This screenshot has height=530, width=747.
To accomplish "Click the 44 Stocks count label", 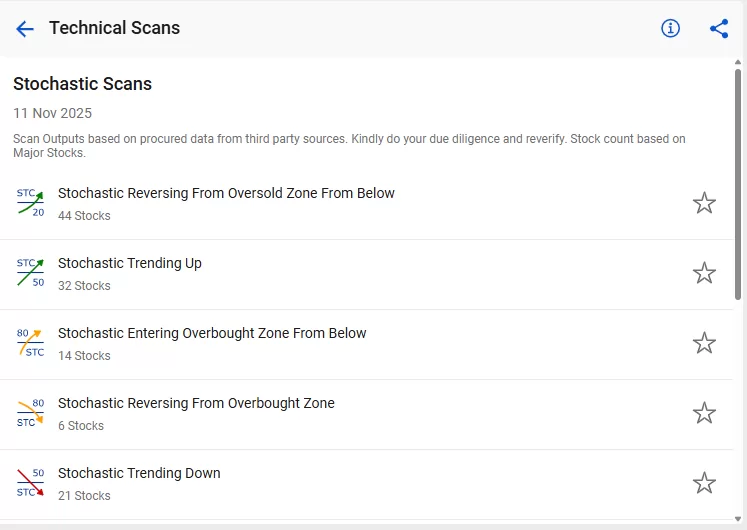I will tap(84, 216).
